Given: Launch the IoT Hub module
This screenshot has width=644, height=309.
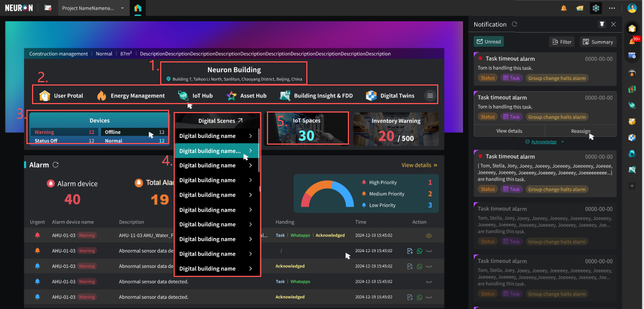Looking at the screenshot, I should (x=196, y=96).
